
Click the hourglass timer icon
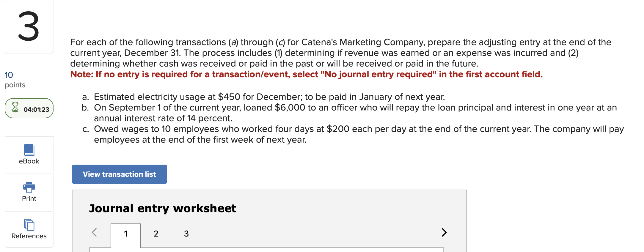(x=15, y=107)
